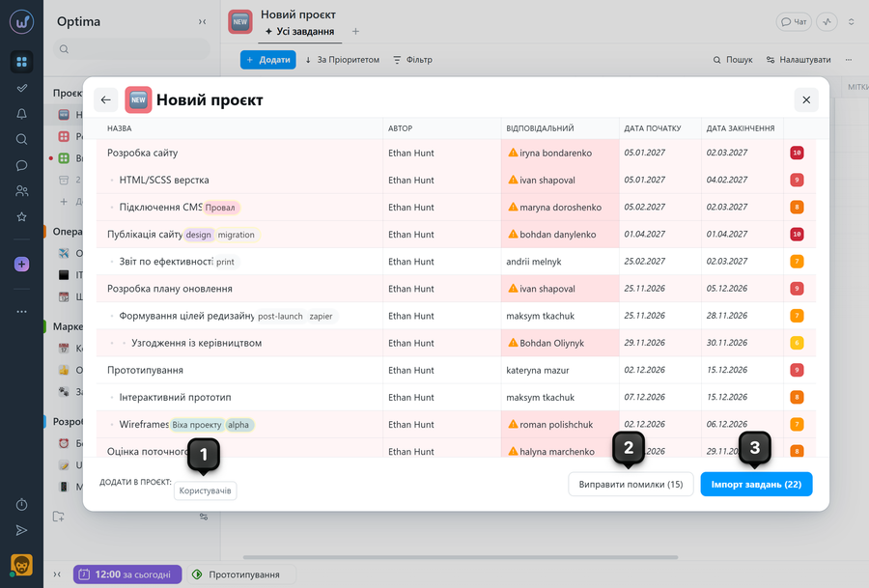The width and height of the screenshot is (869, 588).
Task: Open the Фільтр option
Action: pyautogui.click(x=412, y=60)
